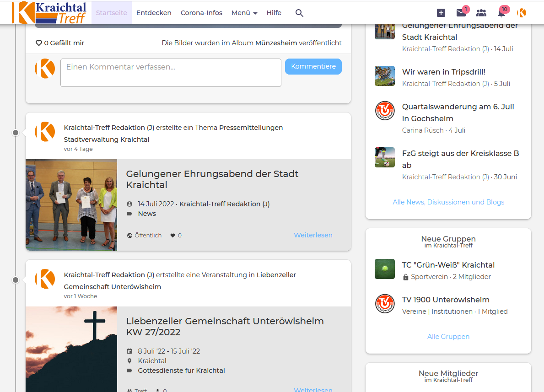Open the Menü dropdown
Image resolution: width=544 pixels, height=392 pixels.
point(244,13)
